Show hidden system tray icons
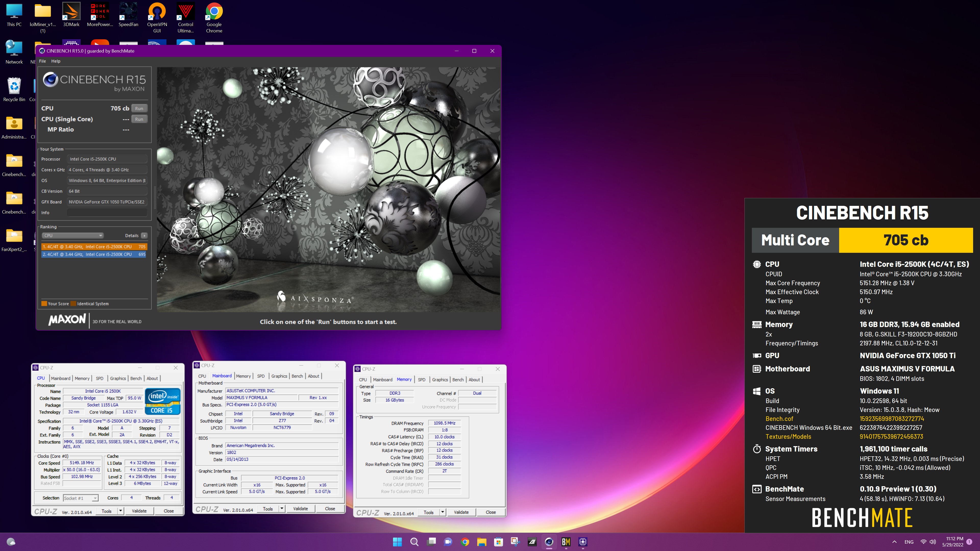The image size is (980, 551). tap(895, 542)
